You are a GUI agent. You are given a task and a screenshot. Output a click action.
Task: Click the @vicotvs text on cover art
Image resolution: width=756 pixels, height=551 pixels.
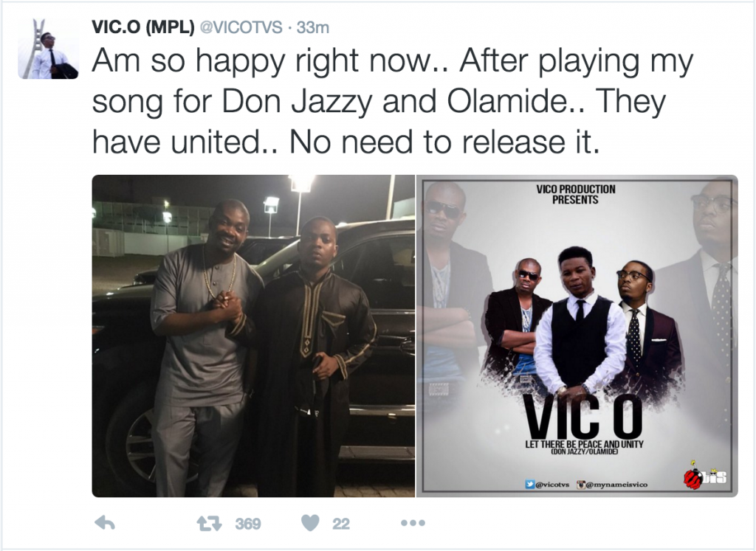[552, 485]
